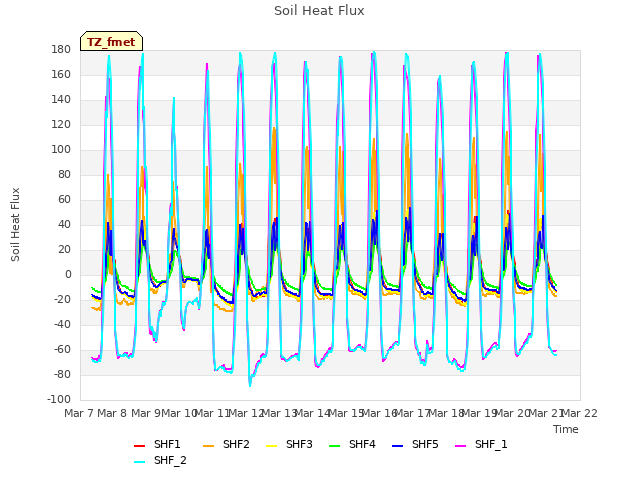
Task: Click the -100 y-axis tick label
Action: pyautogui.click(x=59, y=399)
